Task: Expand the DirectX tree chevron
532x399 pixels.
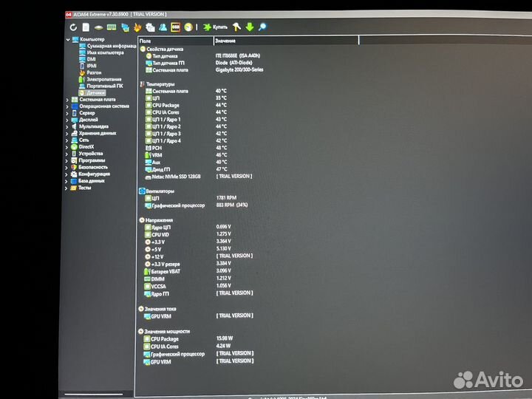Action: [x=66, y=148]
